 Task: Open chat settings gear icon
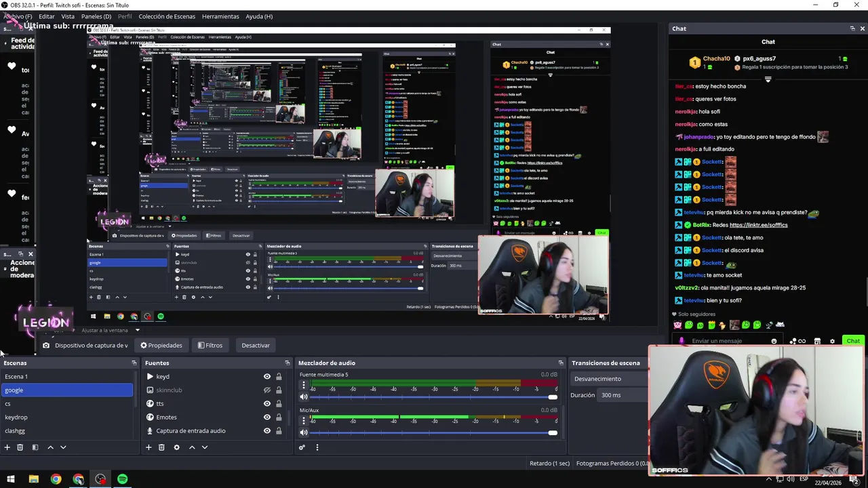[832, 341]
